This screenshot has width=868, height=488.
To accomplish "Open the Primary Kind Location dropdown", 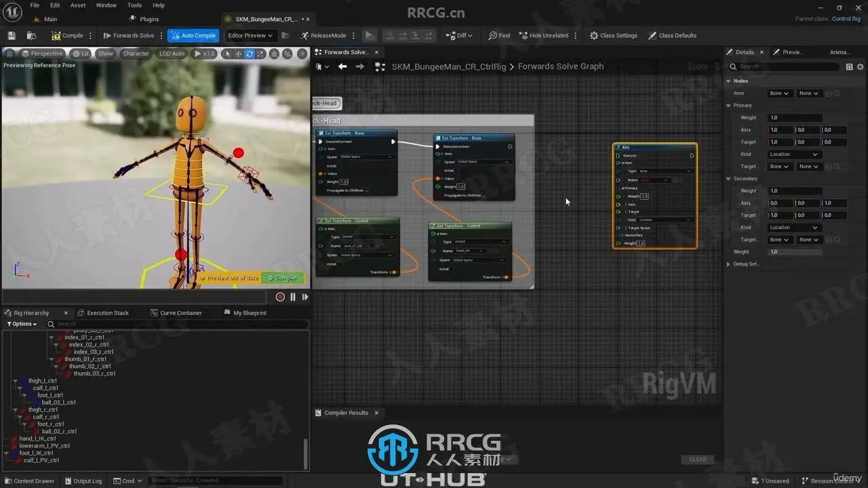I will coord(794,155).
